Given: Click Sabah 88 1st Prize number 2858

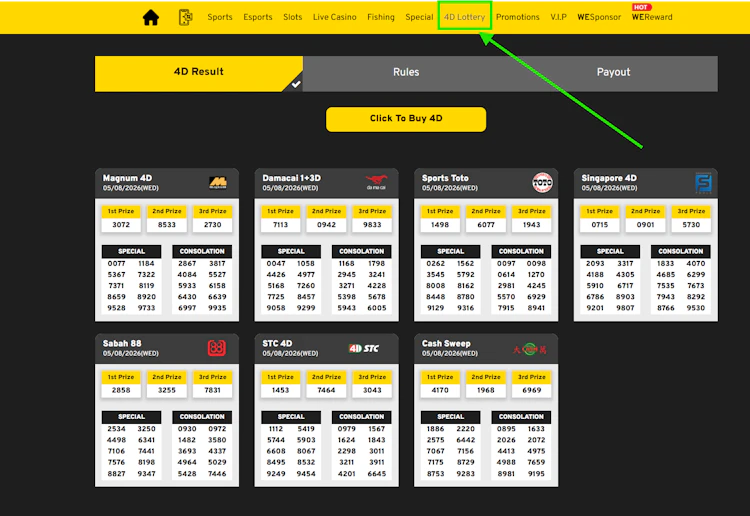Looking at the screenshot, I should pos(121,390).
